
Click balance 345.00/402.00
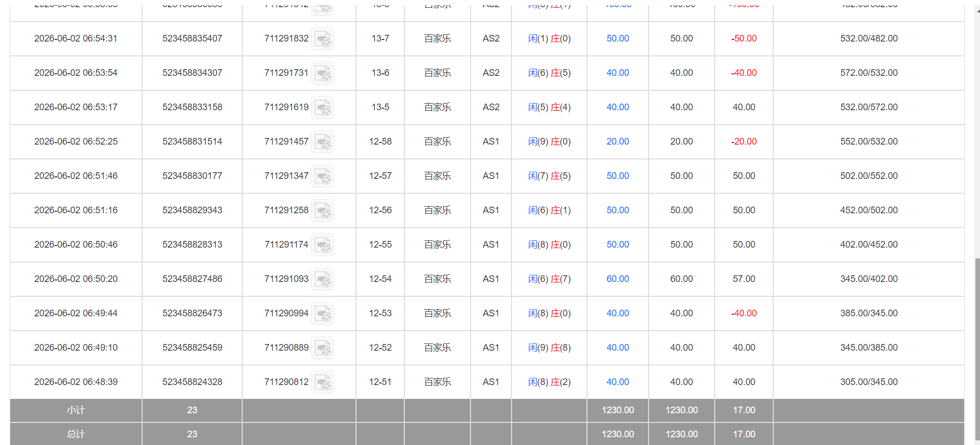[x=869, y=279]
